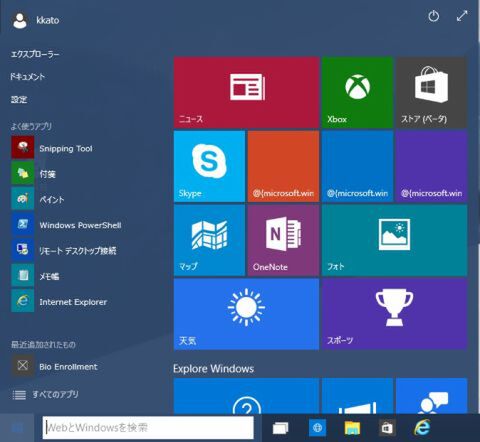Open the blue @{microsoft.win tile
This screenshot has width=480, height=442.
click(x=357, y=166)
